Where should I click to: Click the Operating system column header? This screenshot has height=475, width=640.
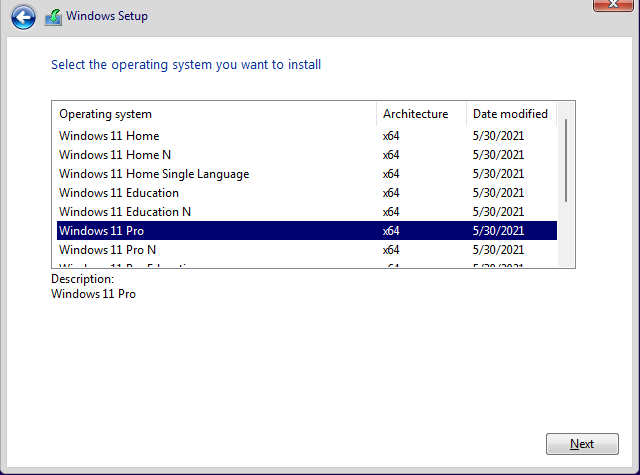pos(105,114)
